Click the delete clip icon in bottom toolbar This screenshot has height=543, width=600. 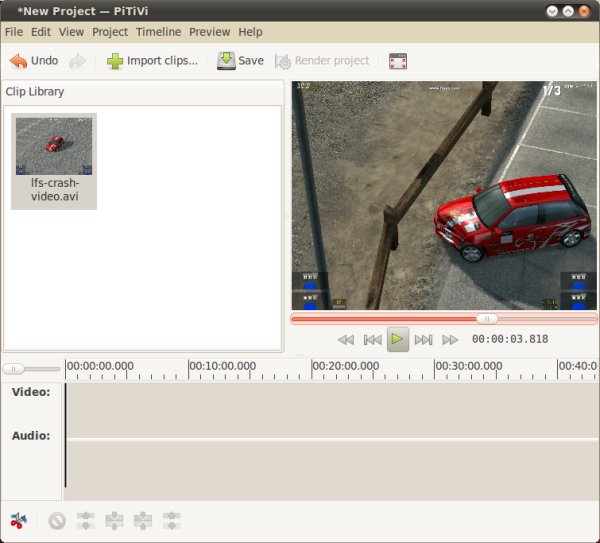pyautogui.click(x=57, y=521)
